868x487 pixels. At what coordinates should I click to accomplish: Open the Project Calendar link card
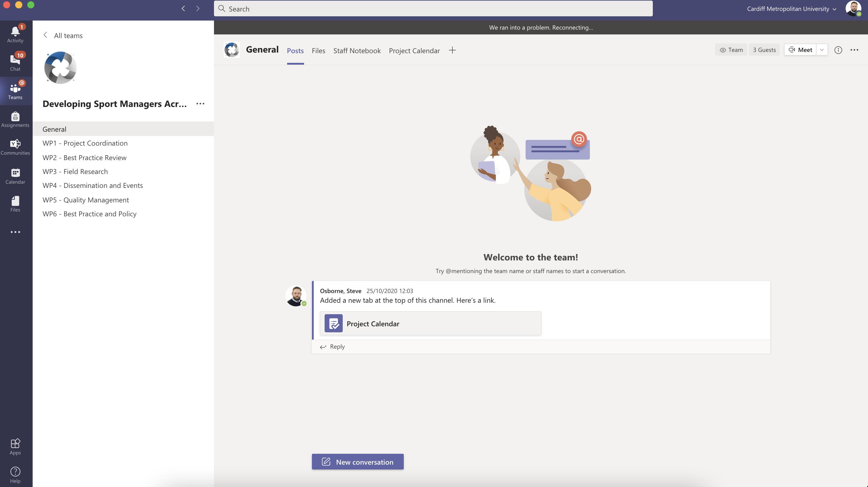pyautogui.click(x=430, y=323)
